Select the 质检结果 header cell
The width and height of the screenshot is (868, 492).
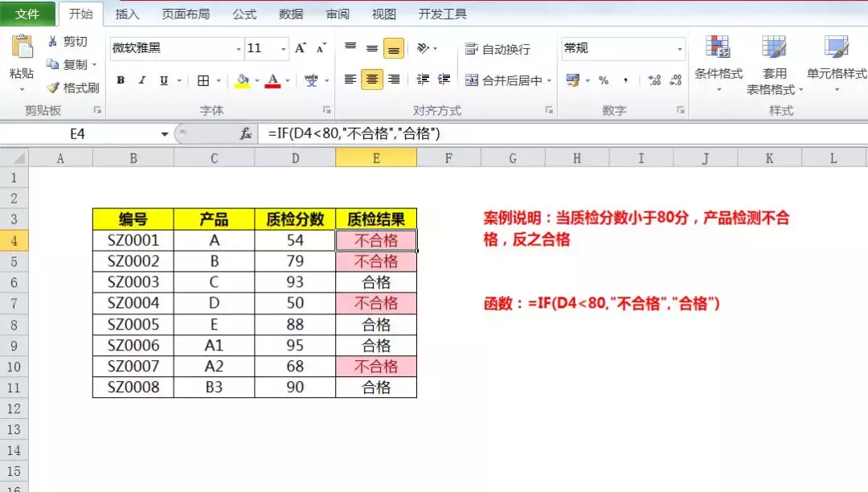pos(376,219)
